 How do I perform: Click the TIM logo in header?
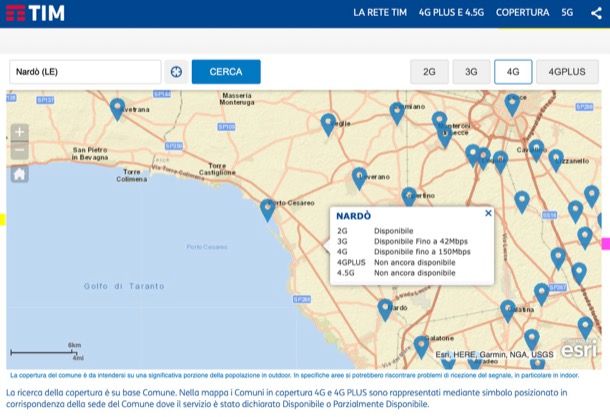click(x=35, y=13)
